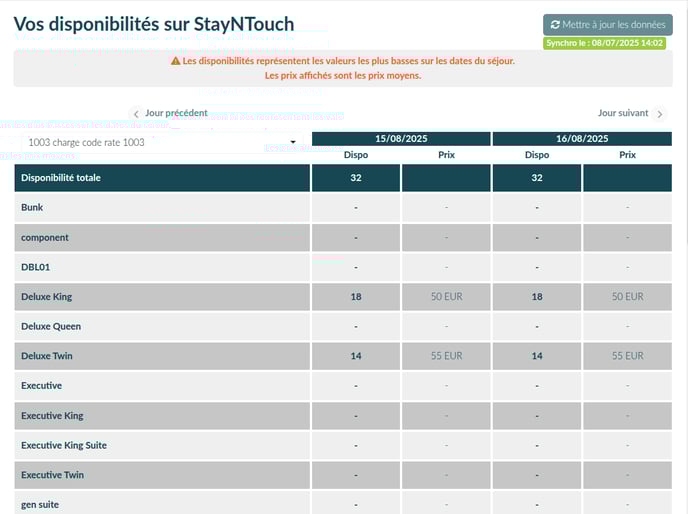688x514 pixels.
Task: Click the refresh icon on the update button
Action: pos(555,25)
